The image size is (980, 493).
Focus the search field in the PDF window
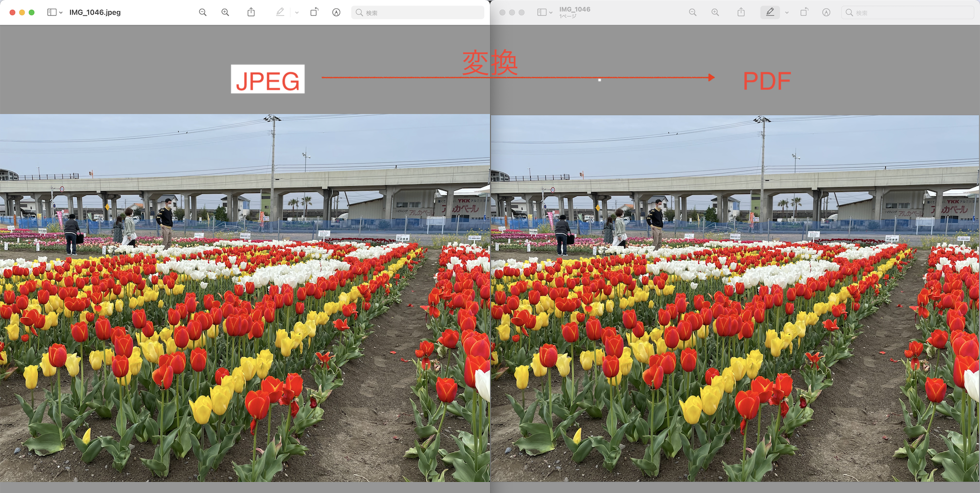(x=907, y=12)
